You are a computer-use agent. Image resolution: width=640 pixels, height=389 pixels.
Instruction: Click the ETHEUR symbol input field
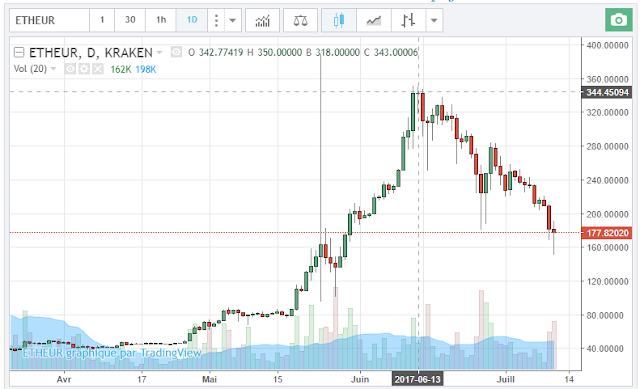[49, 20]
